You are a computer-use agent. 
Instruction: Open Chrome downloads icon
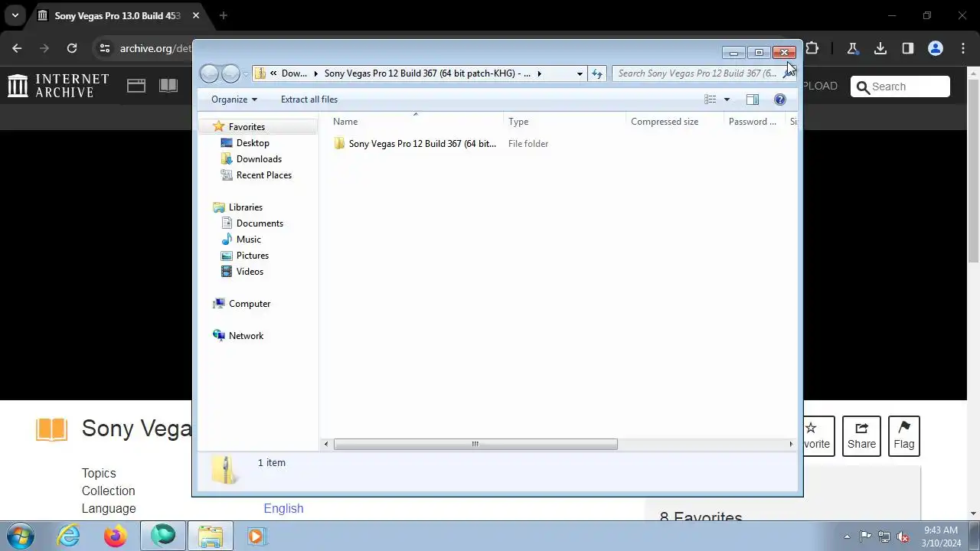click(x=880, y=48)
